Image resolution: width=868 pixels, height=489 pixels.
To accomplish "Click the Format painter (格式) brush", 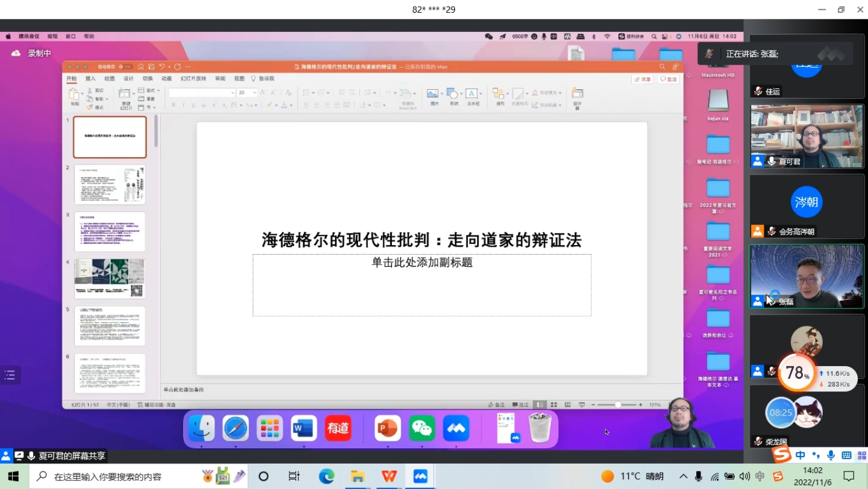I will [x=90, y=107].
